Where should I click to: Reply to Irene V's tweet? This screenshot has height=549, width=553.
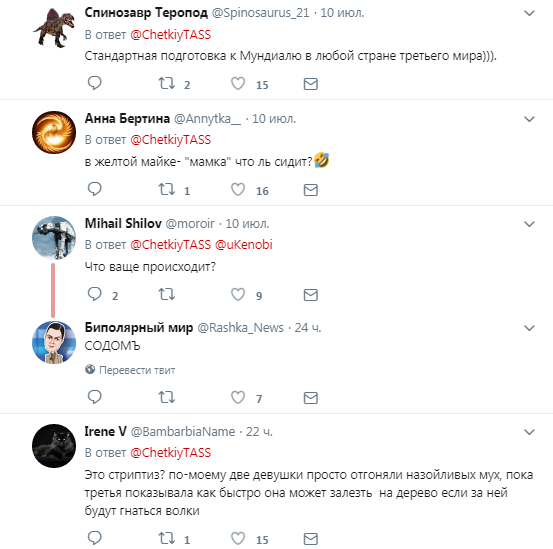95,538
